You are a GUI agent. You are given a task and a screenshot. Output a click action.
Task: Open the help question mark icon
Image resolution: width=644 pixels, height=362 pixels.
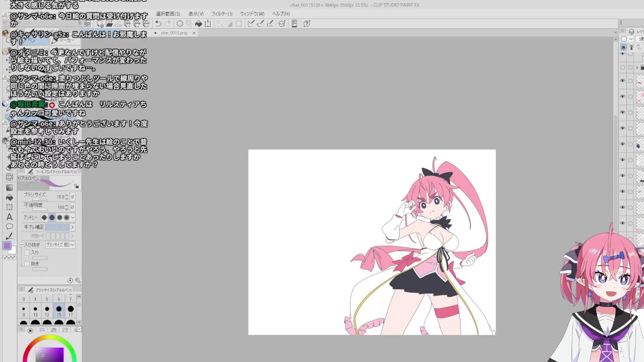(306, 24)
